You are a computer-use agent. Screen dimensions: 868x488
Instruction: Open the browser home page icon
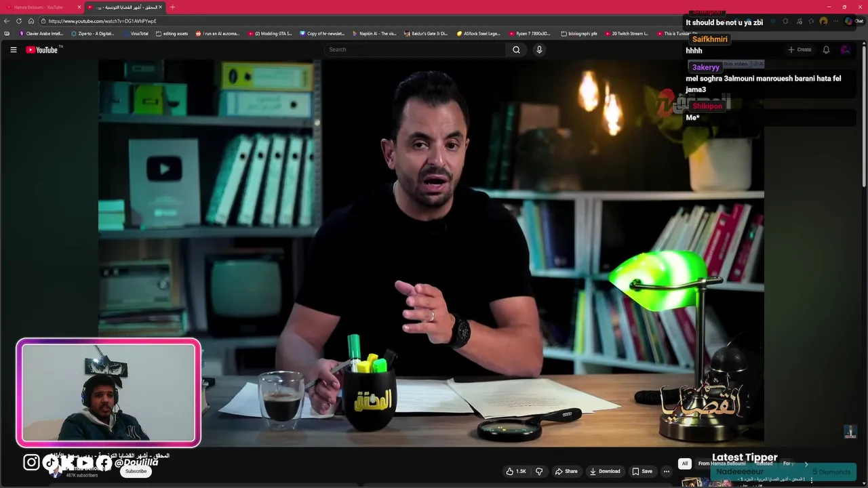(x=31, y=21)
